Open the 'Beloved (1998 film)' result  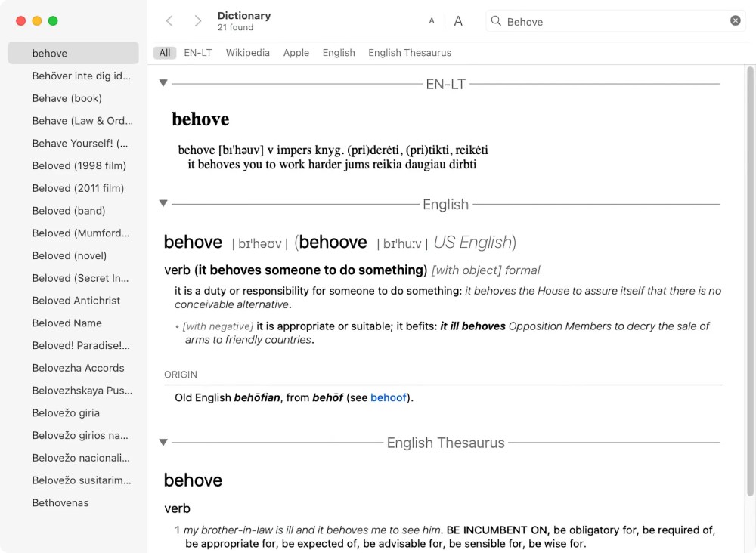[73, 165]
